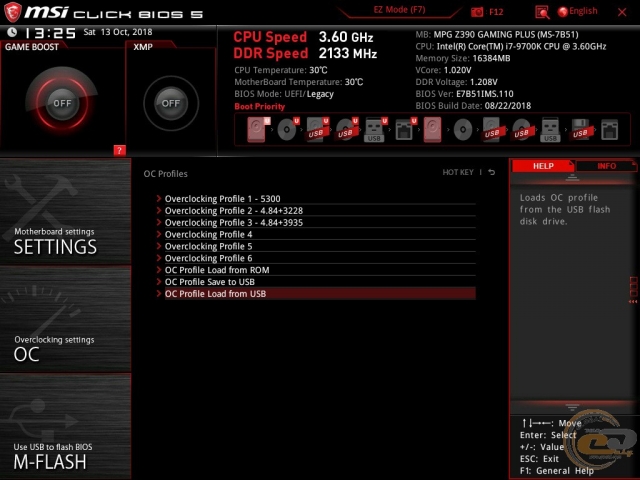Screen dimensions: 640x480
Task: Toggle the XMP OFF button
Action: tap(171, 103)
